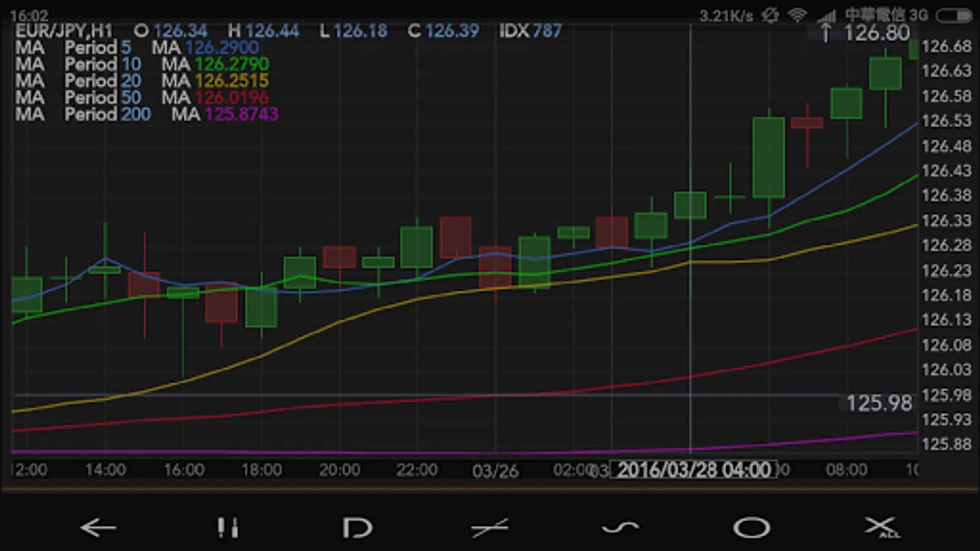Tap the back arrow in the bottom toolbar
Screen dimensions: 980x551
click(x=98, y=527)
